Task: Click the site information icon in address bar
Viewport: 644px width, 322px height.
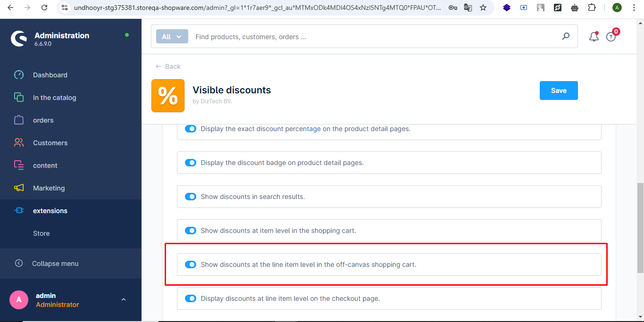Action: (x=65, y=8)
